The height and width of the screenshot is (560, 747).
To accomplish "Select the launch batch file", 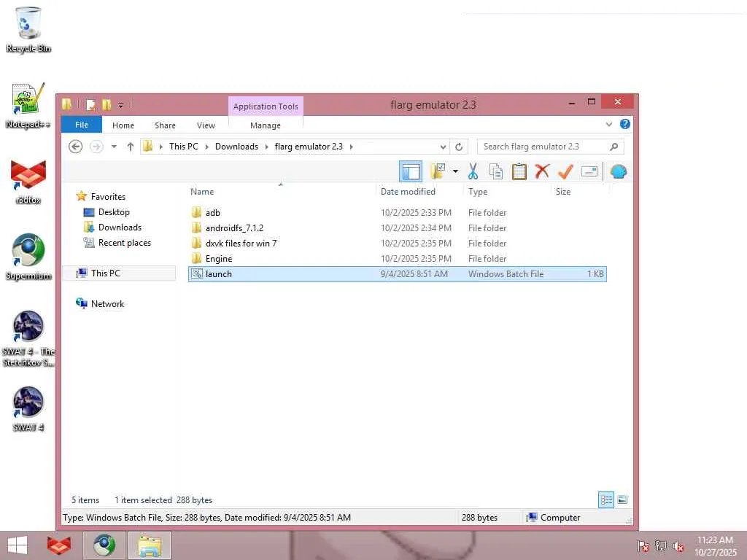I will point(398,274).
